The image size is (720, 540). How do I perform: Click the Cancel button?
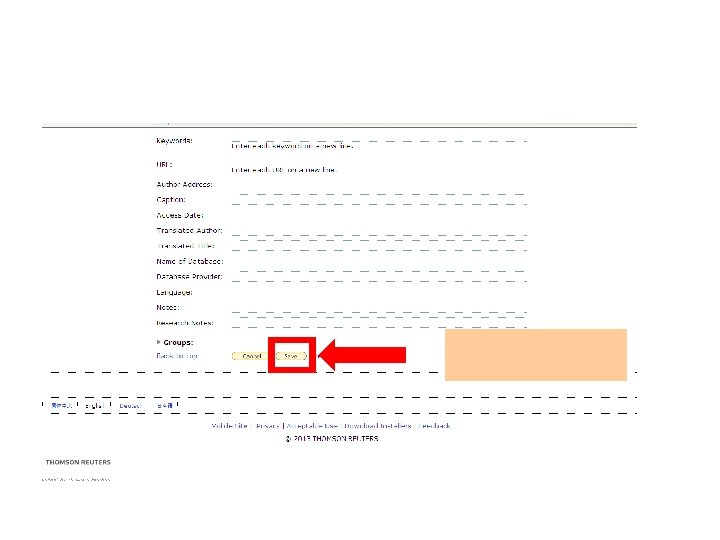251,356
